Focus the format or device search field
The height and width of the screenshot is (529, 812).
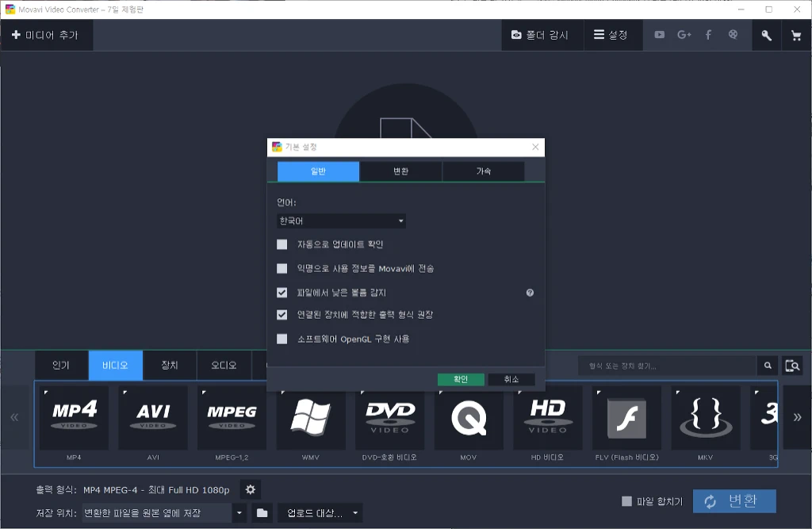point(667,366)
